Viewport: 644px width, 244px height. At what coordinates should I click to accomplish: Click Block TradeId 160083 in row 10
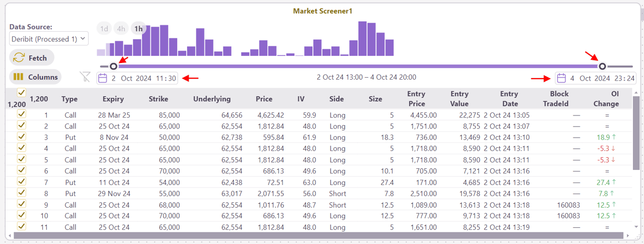[569, 216]
